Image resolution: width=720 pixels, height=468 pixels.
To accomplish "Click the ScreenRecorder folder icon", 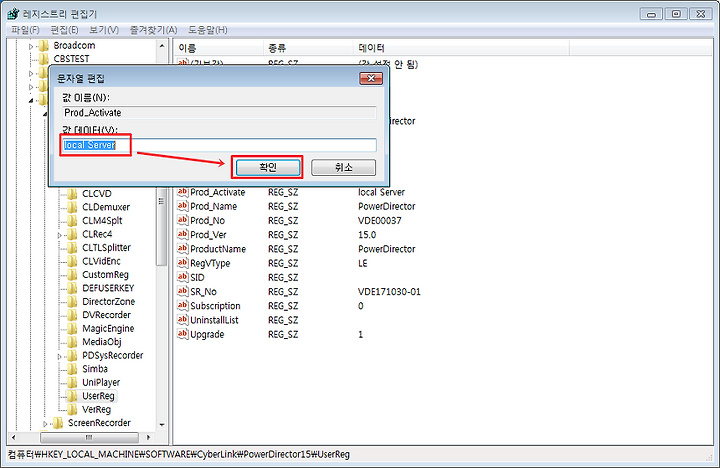I will (x=58, y=423).
